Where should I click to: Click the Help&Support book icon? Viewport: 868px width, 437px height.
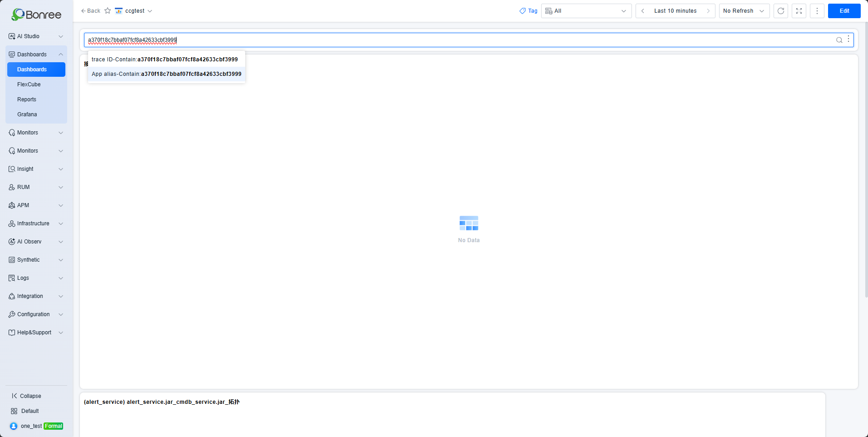pyautogui.click(x=12, y=333)
